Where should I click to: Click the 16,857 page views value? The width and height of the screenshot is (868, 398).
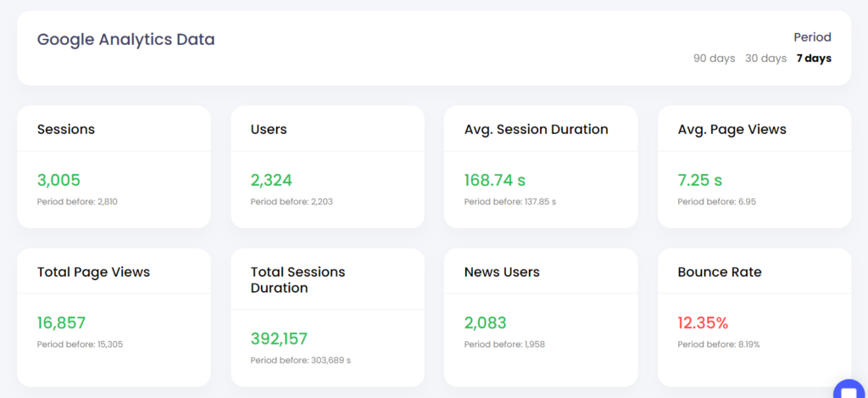[x=61, y=322]
